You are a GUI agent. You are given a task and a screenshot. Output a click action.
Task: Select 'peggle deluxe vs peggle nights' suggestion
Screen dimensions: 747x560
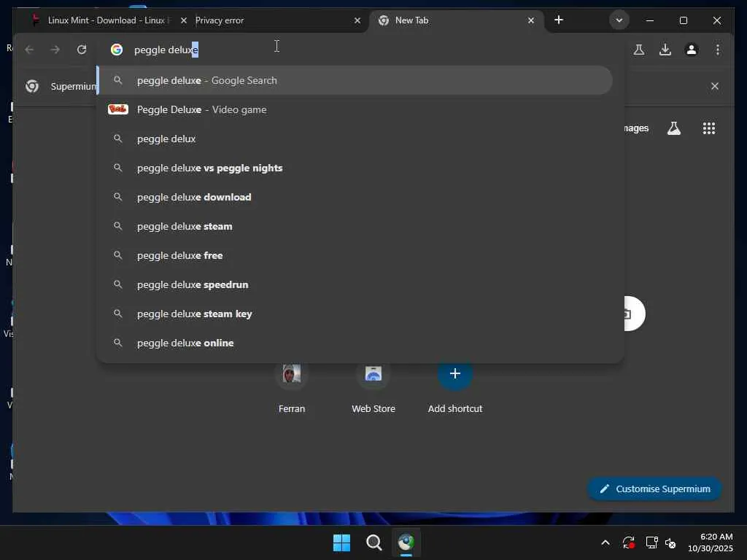pyautogui.click(x=355, y=168)
